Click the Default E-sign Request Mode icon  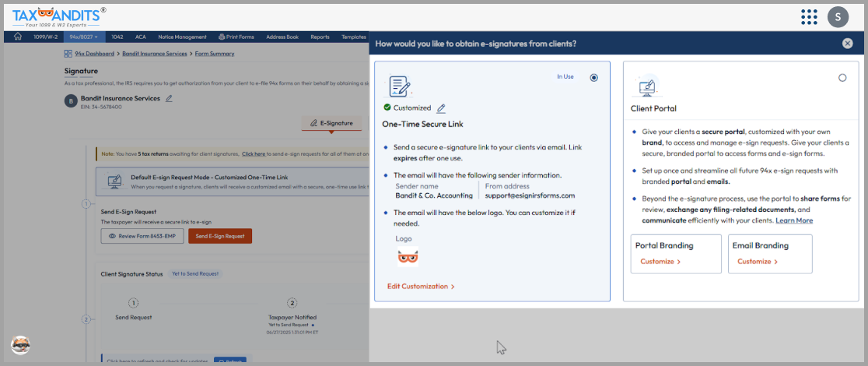tap(114, 181)
